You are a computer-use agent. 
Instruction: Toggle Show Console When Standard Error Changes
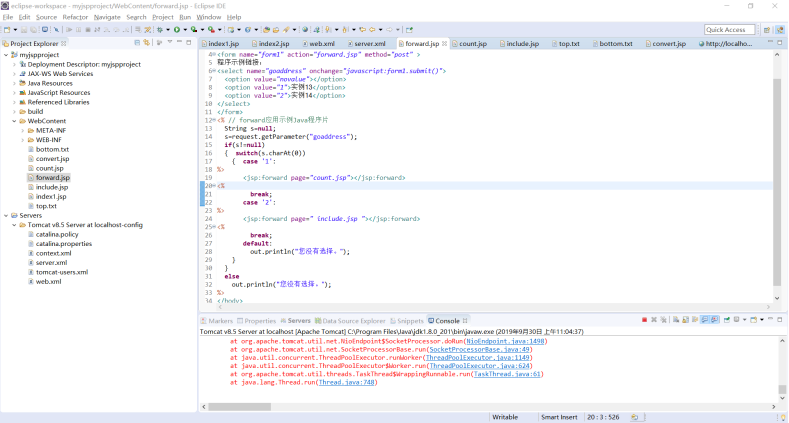pos(715,320)
